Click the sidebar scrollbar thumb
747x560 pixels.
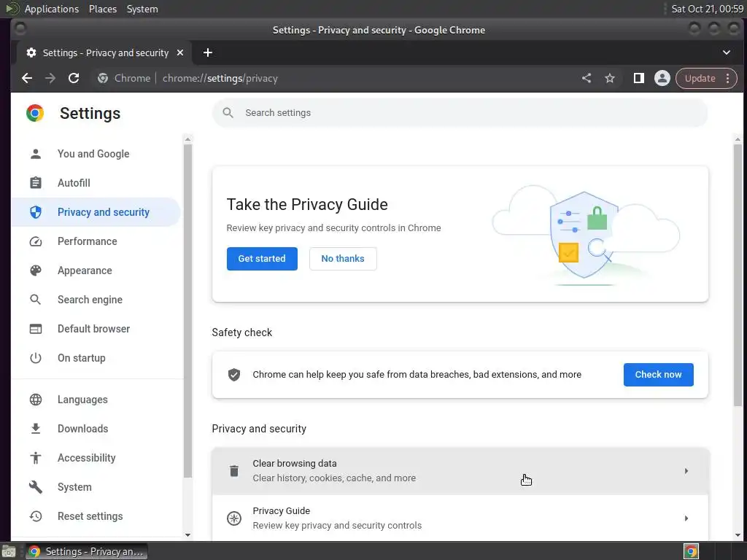tap(187, 311)
